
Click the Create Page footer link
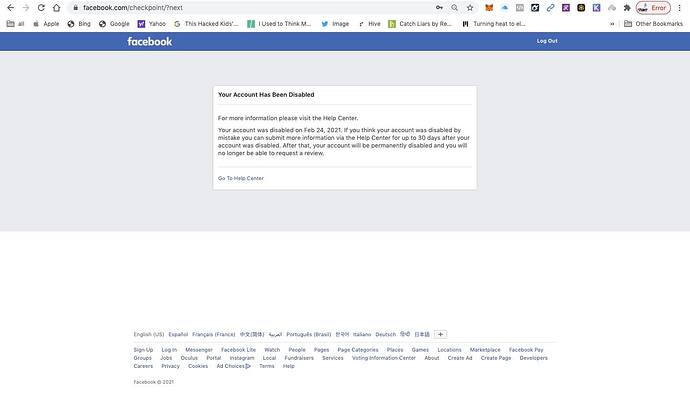click(x=496, y=358)
